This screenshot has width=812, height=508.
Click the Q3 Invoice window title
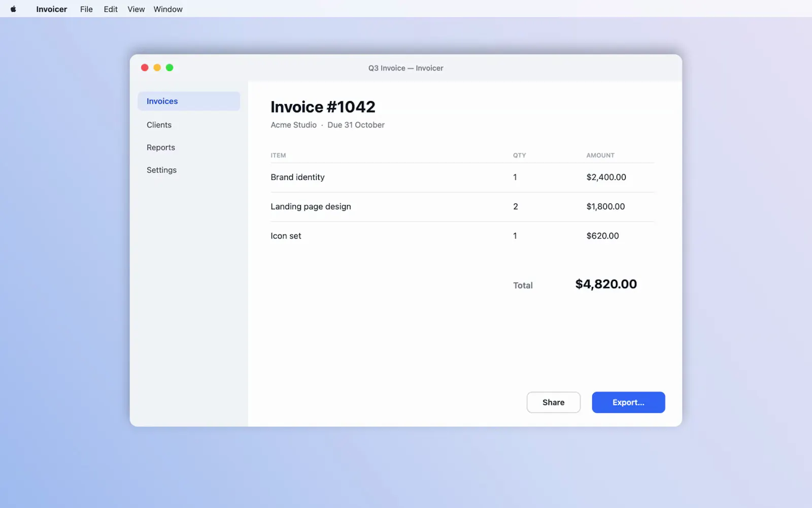point(405,68)
